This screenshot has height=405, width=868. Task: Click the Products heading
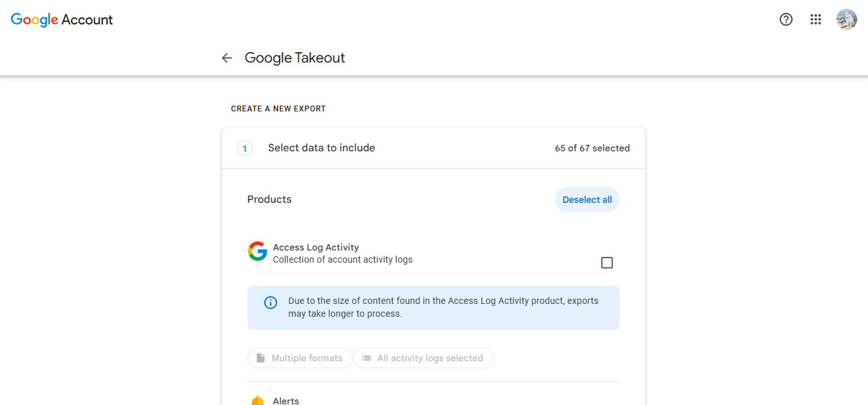point(269,200)
